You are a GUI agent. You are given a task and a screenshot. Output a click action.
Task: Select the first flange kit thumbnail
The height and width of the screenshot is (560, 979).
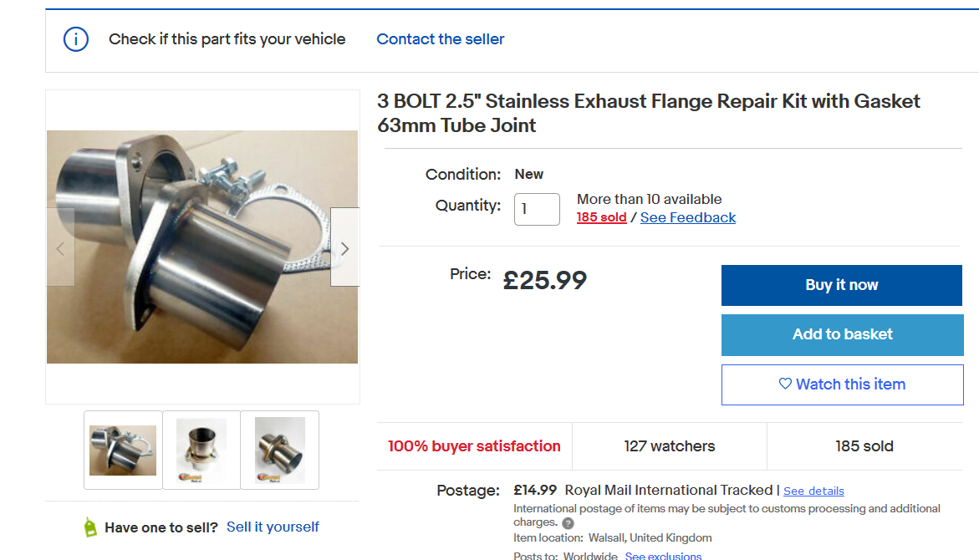pos(123,450)
